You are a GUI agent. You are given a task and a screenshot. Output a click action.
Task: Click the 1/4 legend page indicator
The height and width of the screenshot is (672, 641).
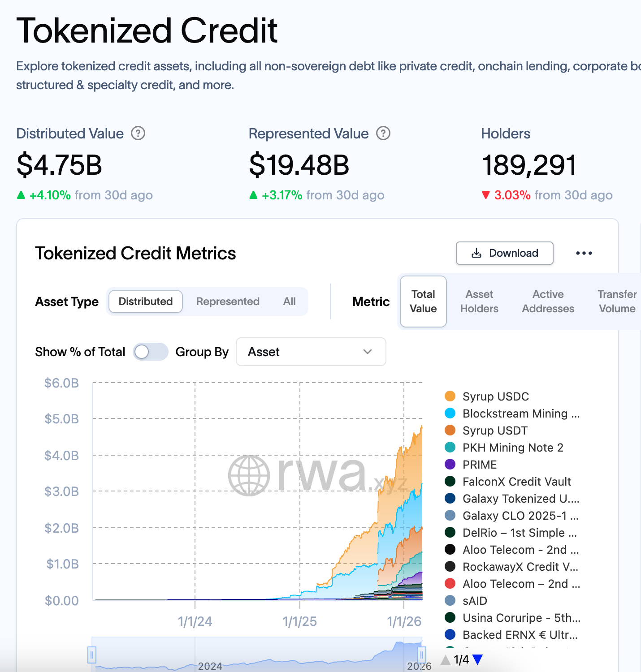click(x=461, y=659)
